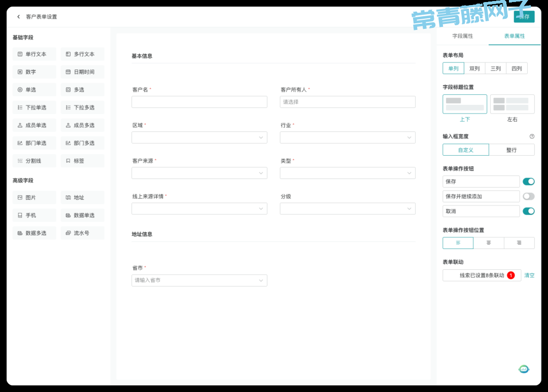Click the back arrow beside 客户表单设置
The height and width of the screenshot is (392, 548).
pyautogui.click(x=19, y=17)
